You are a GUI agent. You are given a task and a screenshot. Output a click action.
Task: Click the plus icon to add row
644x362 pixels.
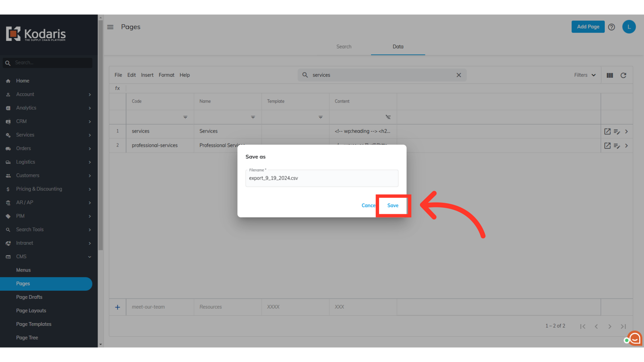tap(117, 307)
